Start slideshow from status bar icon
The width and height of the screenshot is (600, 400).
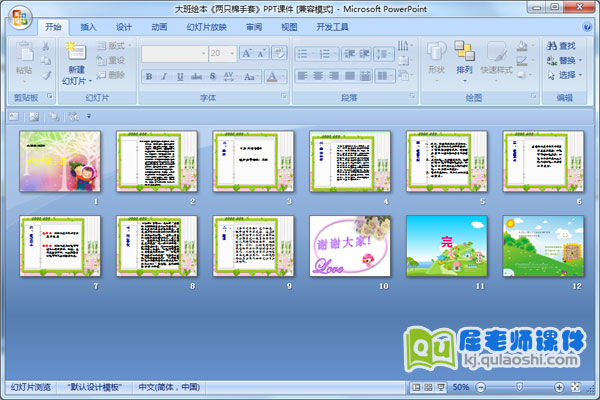tap(441, 387)
